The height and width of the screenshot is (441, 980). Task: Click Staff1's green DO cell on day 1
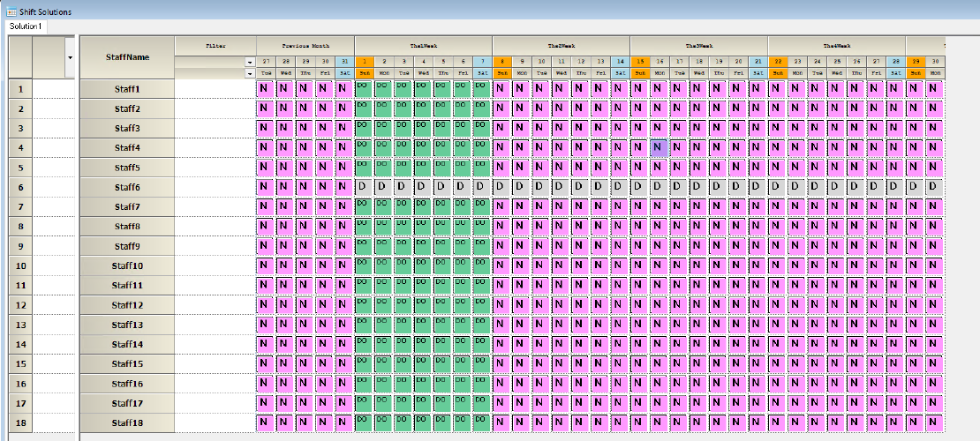click(x=365, y=89)
